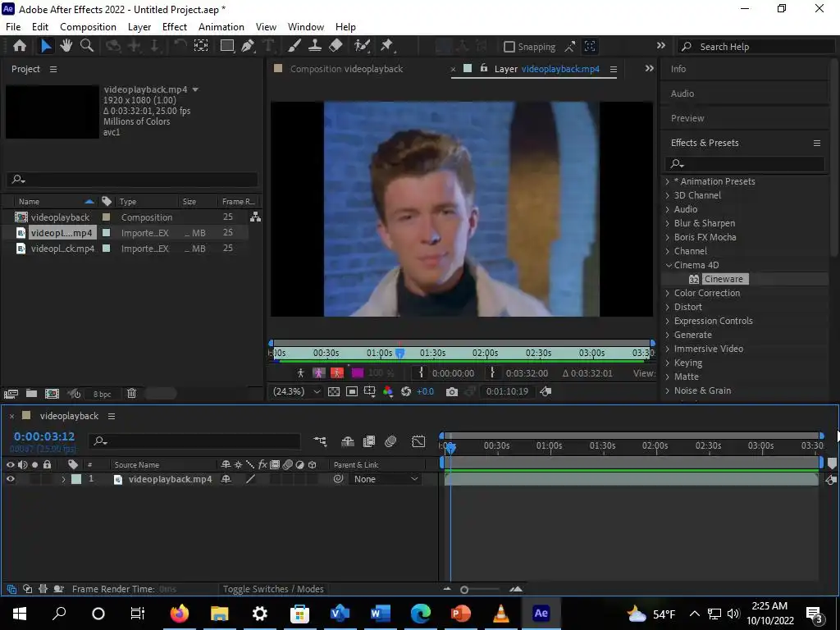Open the Animation menu
840x630 pixels.
tap(221, 27)
